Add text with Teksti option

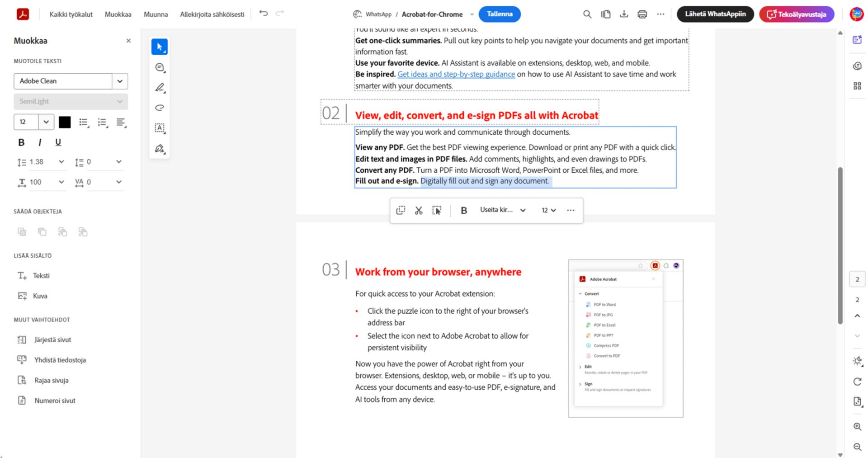[33, 276]
